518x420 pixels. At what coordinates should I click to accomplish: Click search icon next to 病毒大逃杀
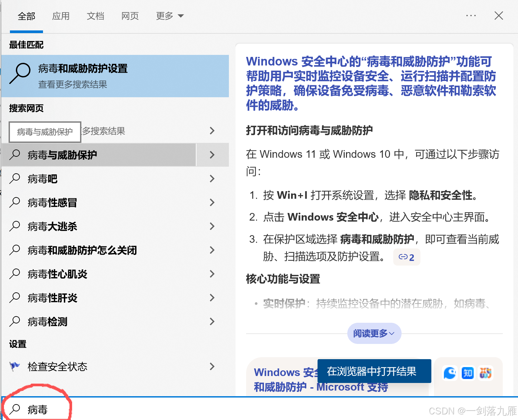(15, 226)
